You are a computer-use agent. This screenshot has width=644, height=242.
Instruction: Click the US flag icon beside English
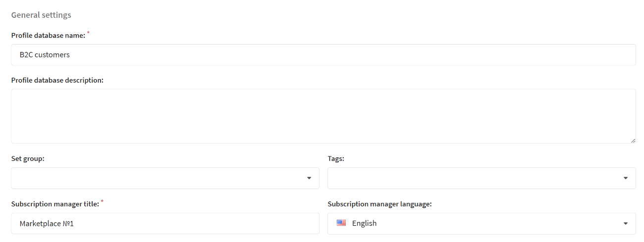point(341,223)
